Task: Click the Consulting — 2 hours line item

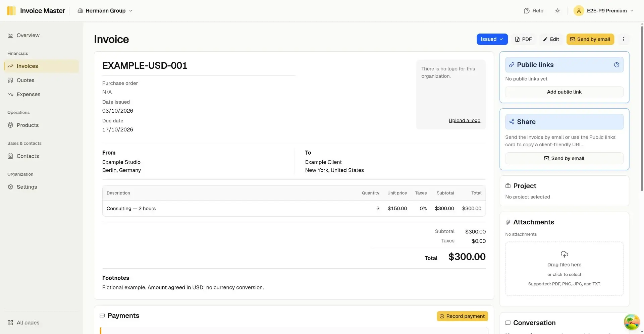Action: point(131,209)
